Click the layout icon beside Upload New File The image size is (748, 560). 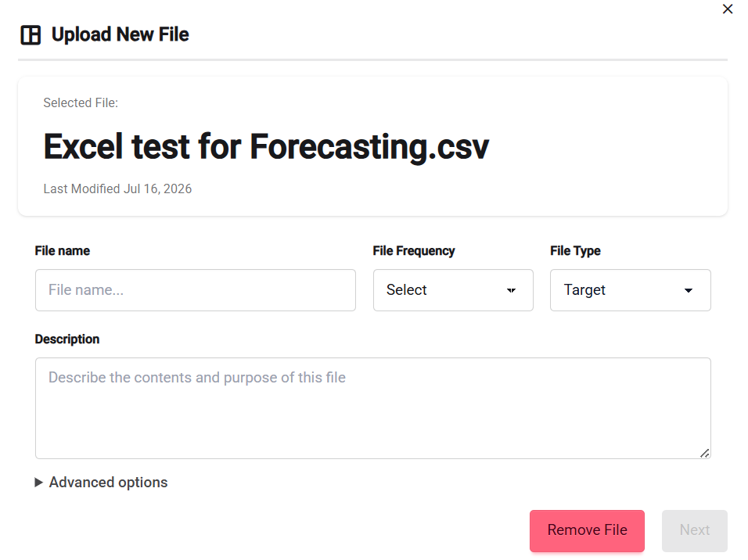click(x=31, y=35)
